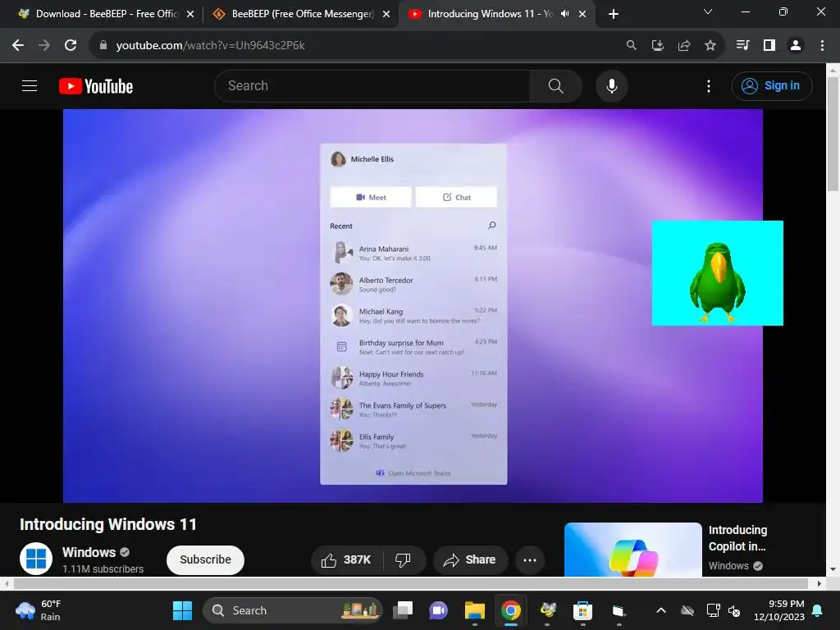840x630 pixels.
Task: Close the Introducing Windows 11 tab
Action: click(x=582, y=15)
